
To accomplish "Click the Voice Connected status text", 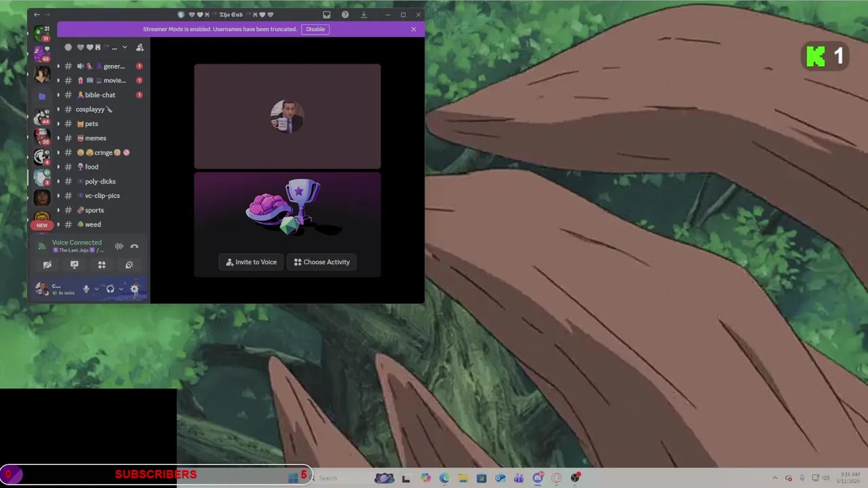I will (77, 243).
